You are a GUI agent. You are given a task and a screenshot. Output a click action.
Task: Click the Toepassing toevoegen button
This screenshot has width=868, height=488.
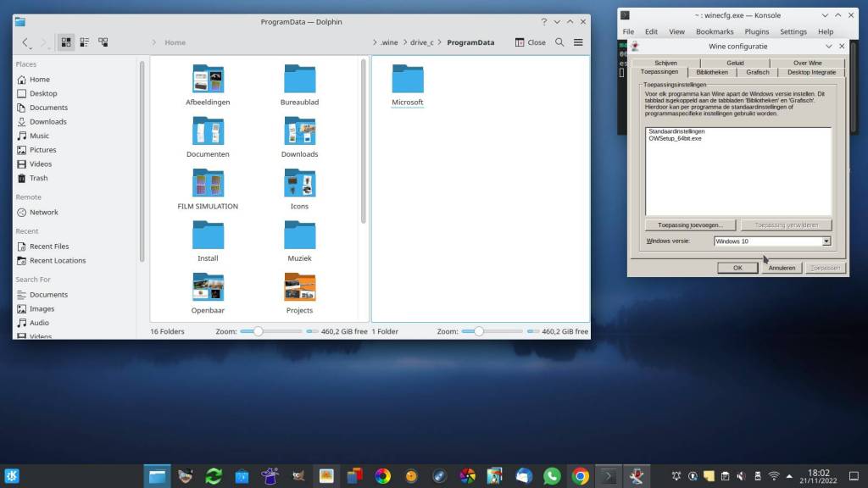coord(690,225)
